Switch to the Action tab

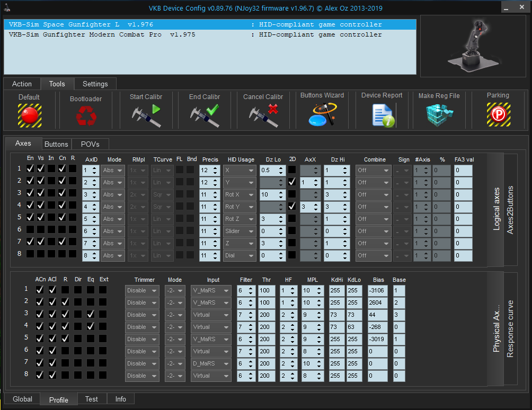pyautogui.click(x=22, y=84)
